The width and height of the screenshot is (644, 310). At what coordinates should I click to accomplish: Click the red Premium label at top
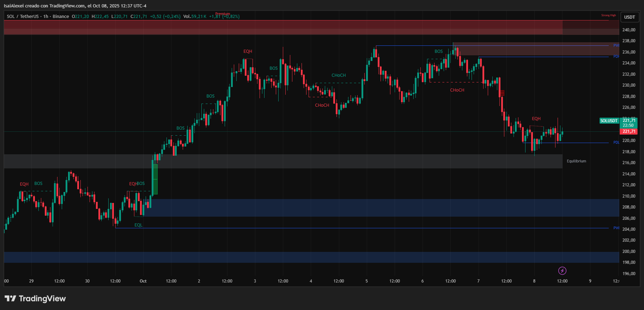click(223, 14)
